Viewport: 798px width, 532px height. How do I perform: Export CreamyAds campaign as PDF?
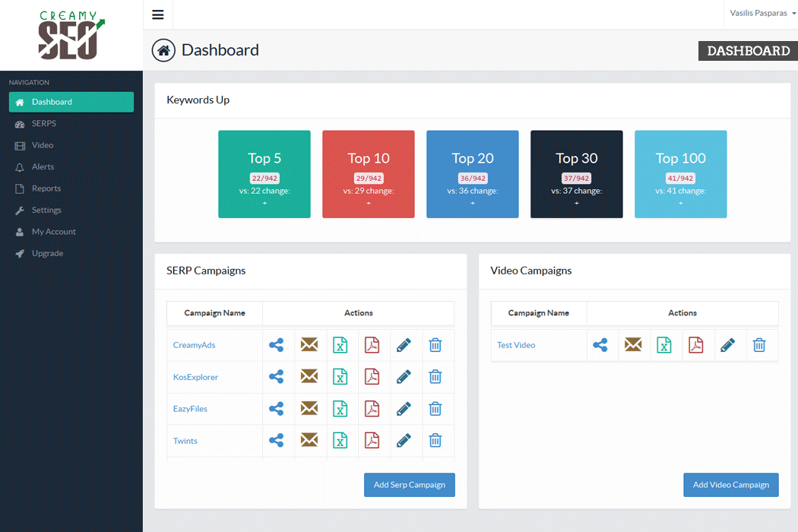372,345
